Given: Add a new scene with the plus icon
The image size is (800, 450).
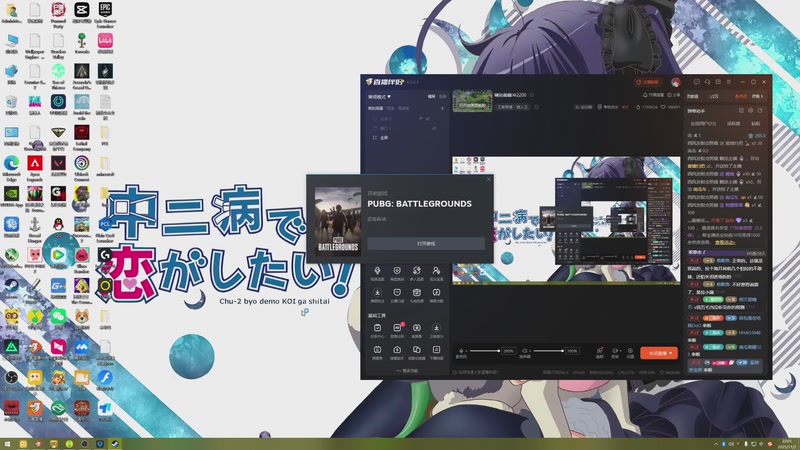Looking at the screenshot, I should 442,108.
